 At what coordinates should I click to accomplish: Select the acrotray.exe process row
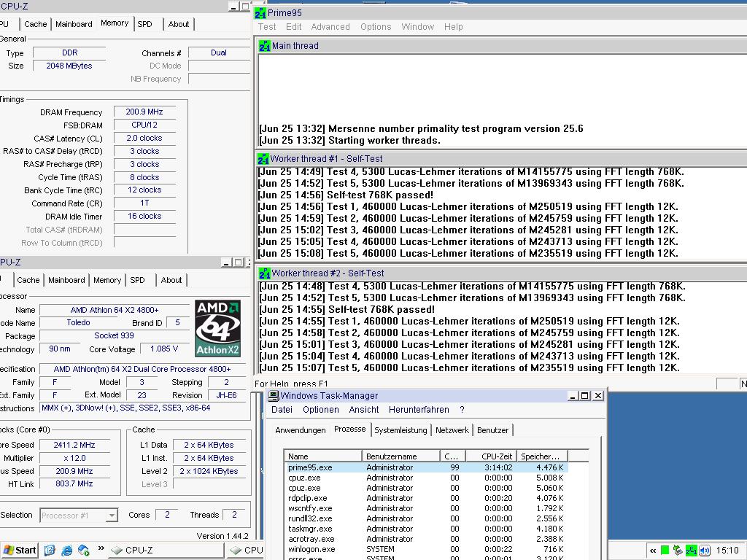(x=426, y=539)
